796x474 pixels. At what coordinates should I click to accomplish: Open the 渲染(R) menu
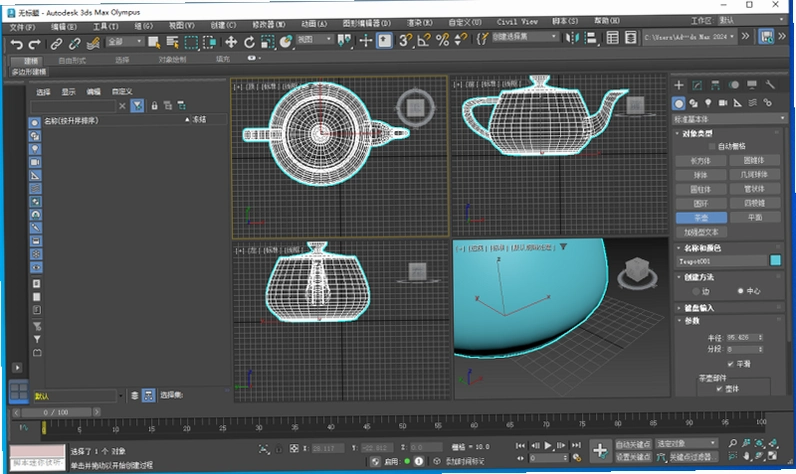coord(419,23)
